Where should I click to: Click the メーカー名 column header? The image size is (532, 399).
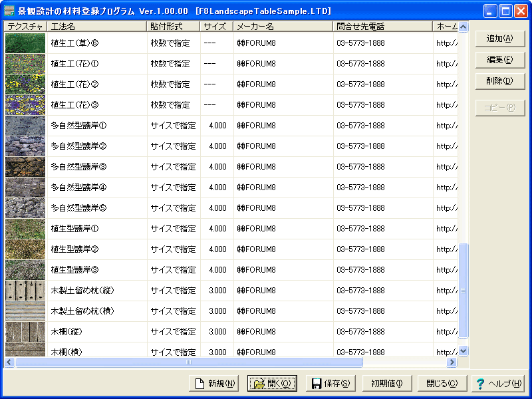[x=283, y=27]
